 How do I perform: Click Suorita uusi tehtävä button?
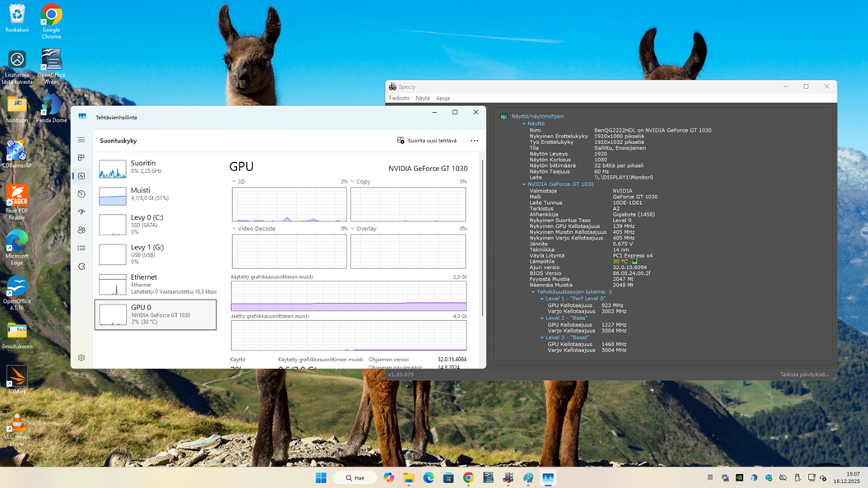click(x=427, y=141)
